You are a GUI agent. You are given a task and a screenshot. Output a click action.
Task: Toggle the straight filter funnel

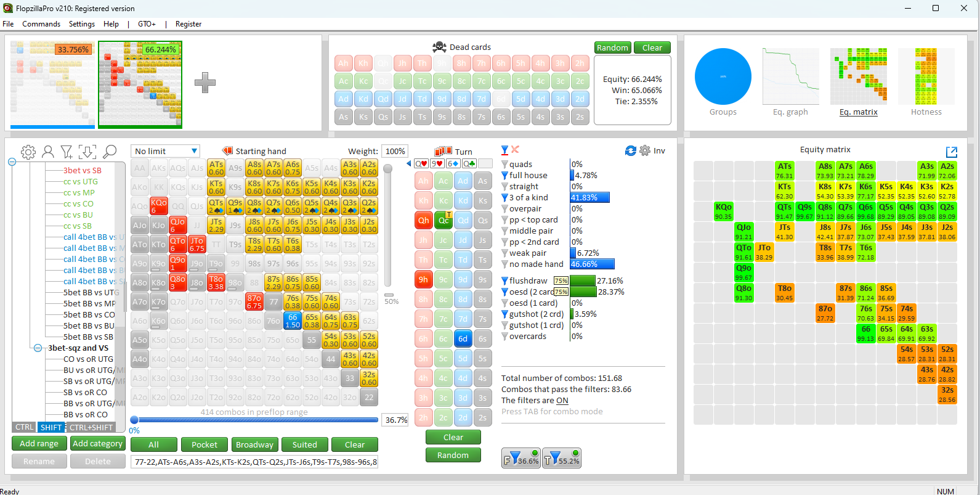[x=504, y=187]
